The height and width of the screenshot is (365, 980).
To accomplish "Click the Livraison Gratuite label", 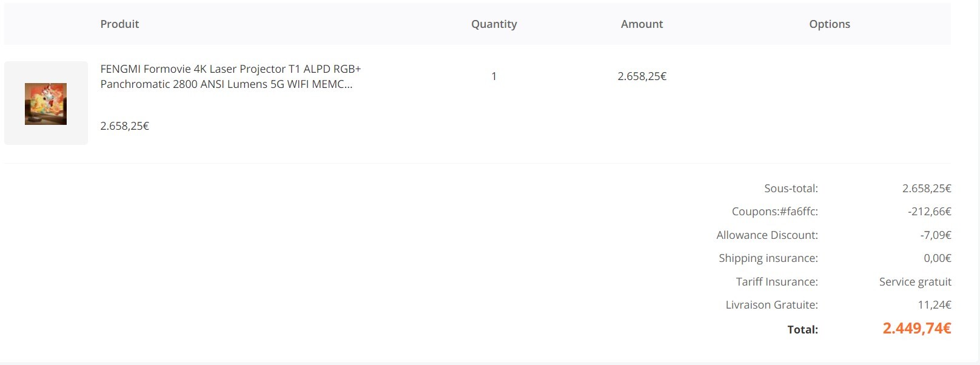I will pos(771,305).
